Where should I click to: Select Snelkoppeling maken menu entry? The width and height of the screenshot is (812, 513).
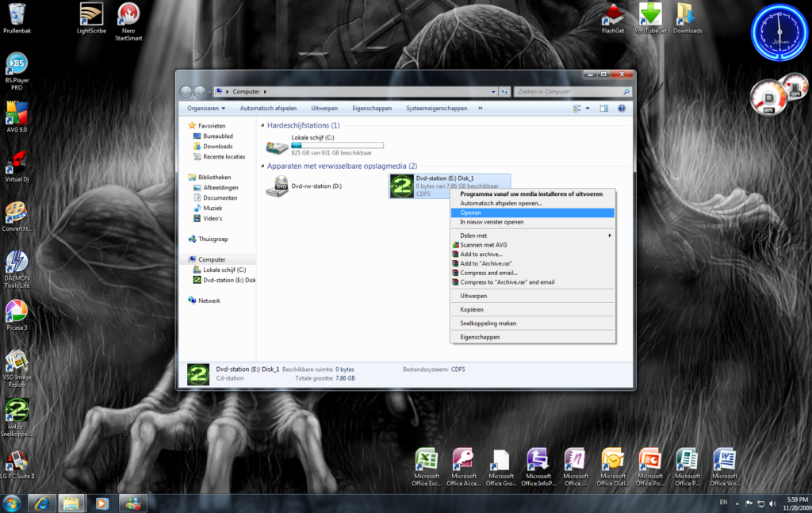(533, 323)
